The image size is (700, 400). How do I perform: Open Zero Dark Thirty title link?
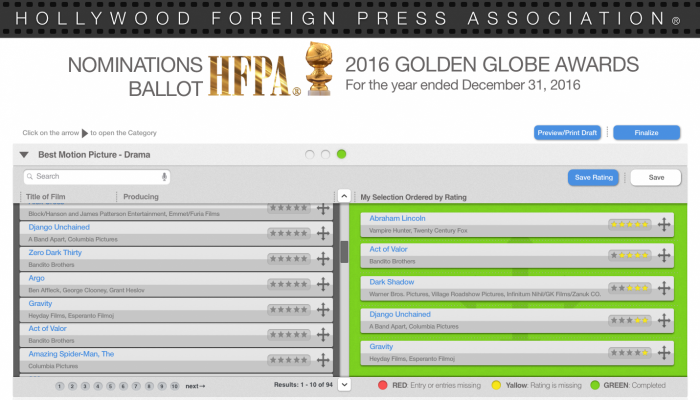55,253
